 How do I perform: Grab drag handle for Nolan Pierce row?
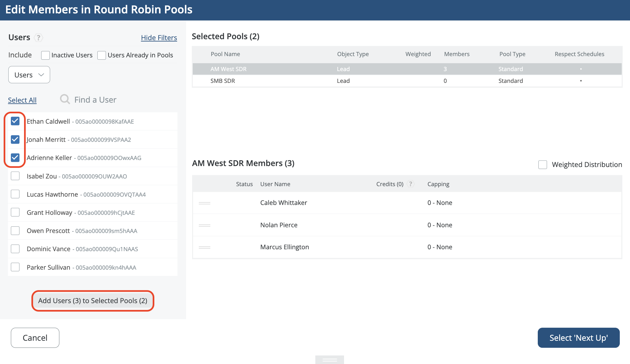coord(204,225)
